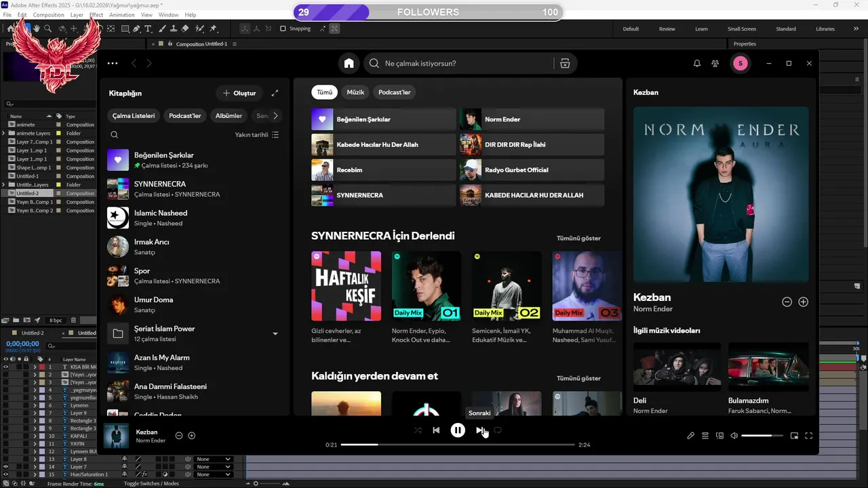Open Yakın tarihli sort dropdown
The image size is (868, 488).
click(x=257, y=135)
